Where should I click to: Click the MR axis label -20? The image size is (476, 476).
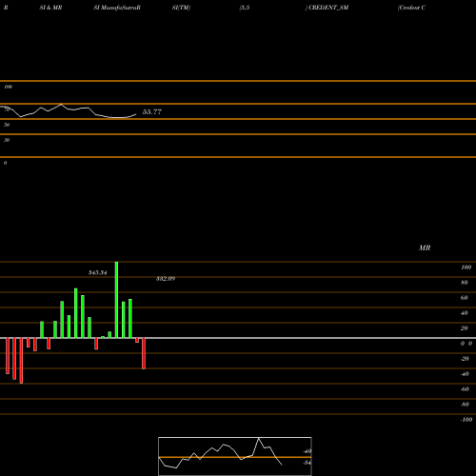click(465, 359)
